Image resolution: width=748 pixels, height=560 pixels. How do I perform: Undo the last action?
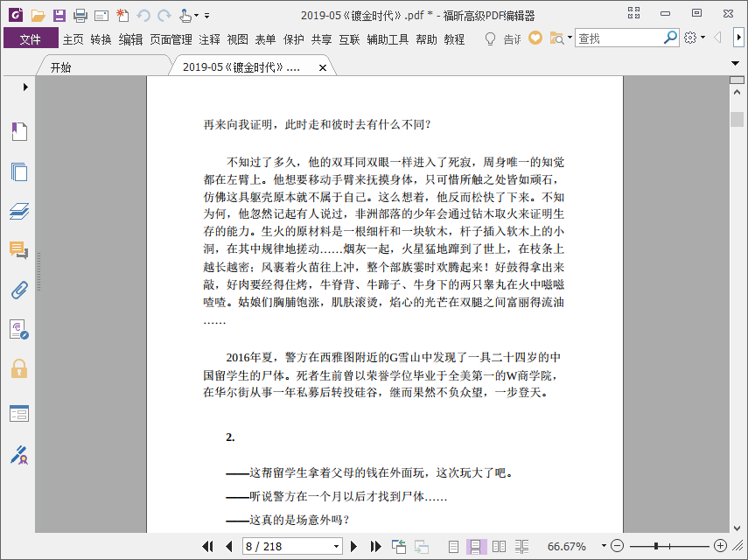pos(143,16)
